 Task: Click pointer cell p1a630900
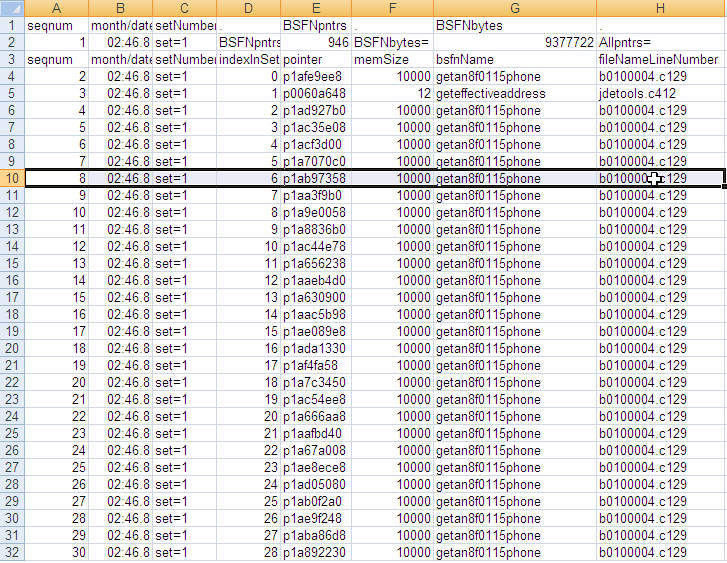point(316,298)
